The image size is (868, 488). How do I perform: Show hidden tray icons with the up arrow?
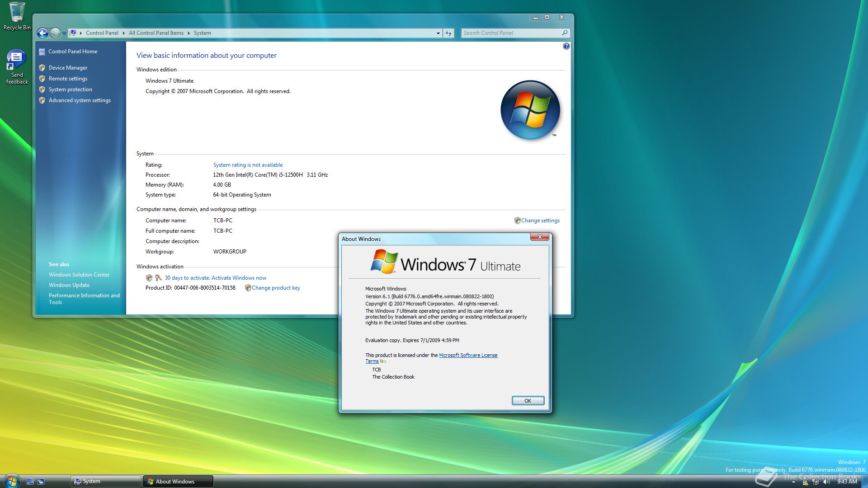793,482
